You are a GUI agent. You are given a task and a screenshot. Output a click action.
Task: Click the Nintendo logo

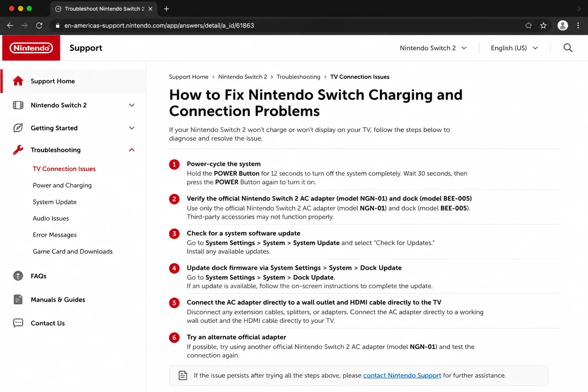pos(31,48)
